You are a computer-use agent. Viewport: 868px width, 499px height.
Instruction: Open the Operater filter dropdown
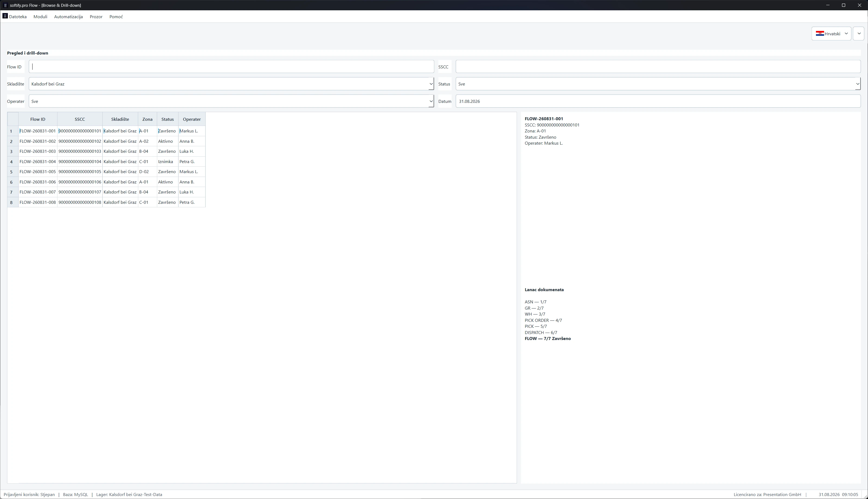(x=232, y=101)
